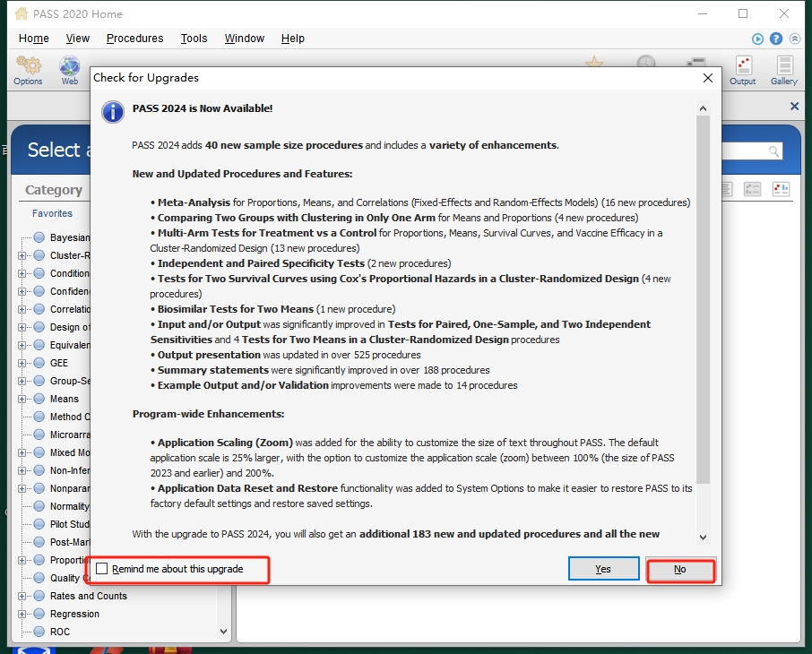This screenshot has height=654, width=812.
Task: Click the GEE category circle icon
Action: pyautogui.click(x=39, y=363)
